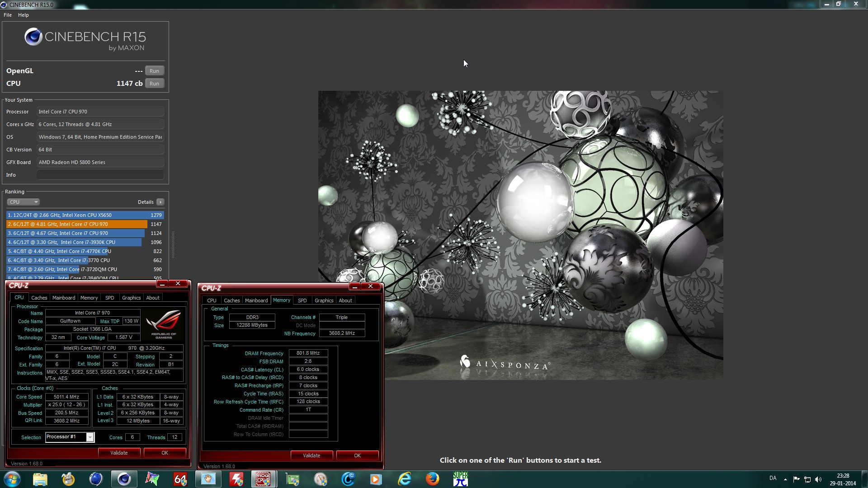The height and width of the screenshot is (488, 868).
Task: Click the hand-on-window taskbar icon
Action: (208, 479)
